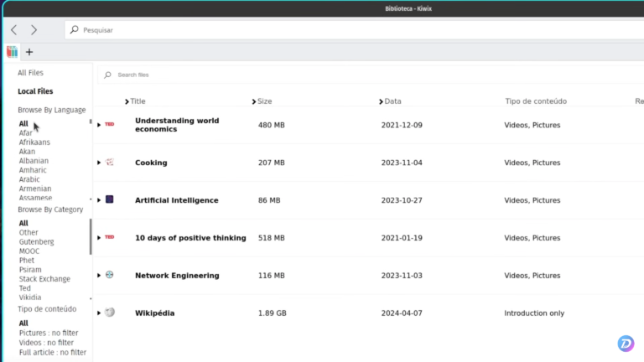The image size is (644, 362).
Task: Expand the Understanding world economics row
Action: click(x=99, y=125)
